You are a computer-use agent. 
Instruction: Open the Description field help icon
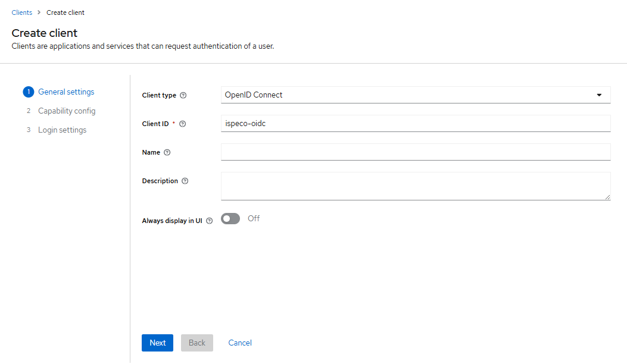pos(185,181)
